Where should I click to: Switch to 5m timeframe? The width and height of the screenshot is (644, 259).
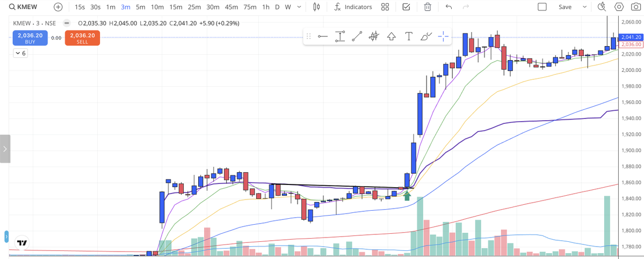(141, 7)
